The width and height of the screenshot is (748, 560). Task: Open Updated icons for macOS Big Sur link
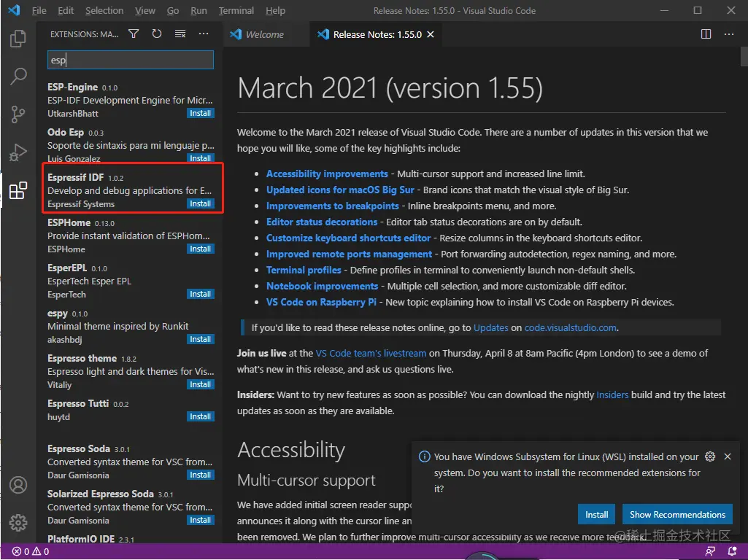pyautogui.click(x=340, y=190)
